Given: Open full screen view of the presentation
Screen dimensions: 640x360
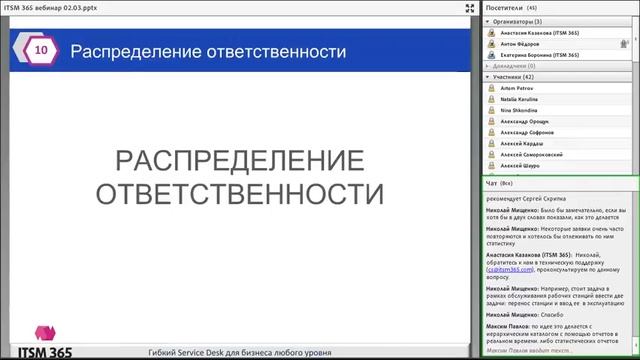Looking at the screenshot, I should 470,8.
